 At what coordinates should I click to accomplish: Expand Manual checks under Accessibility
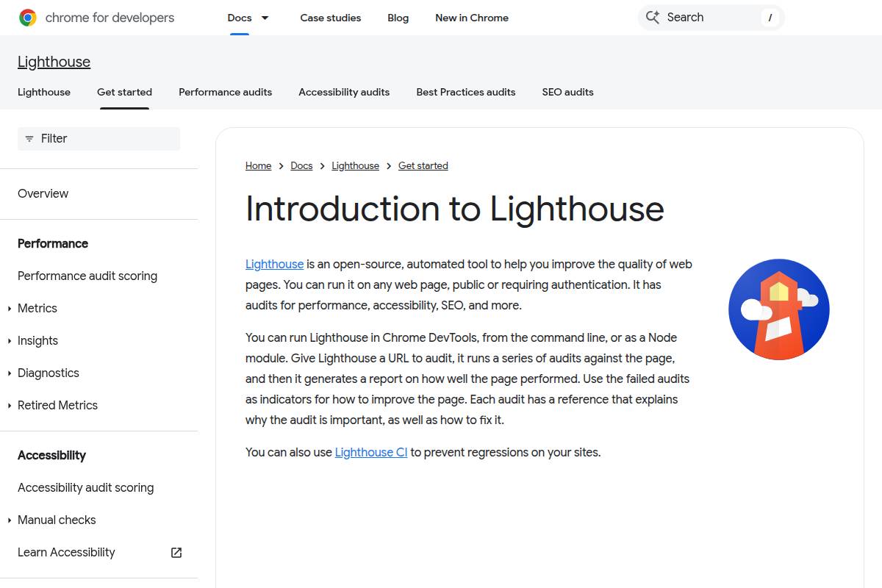[9, 520]
